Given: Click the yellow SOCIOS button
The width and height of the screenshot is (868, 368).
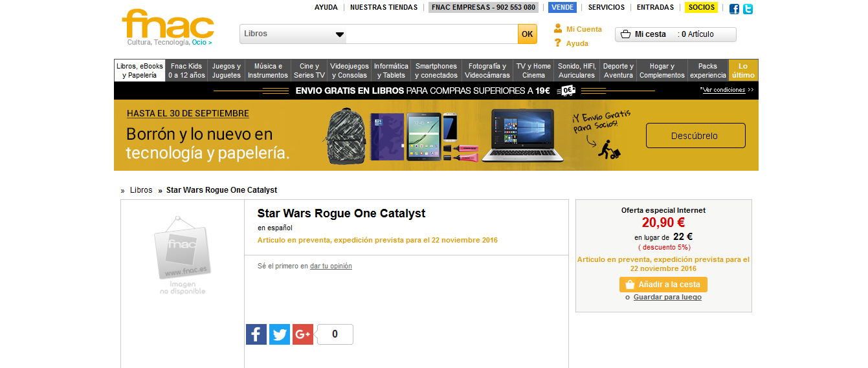Looking at the screenshot, I should coord(702,7).
